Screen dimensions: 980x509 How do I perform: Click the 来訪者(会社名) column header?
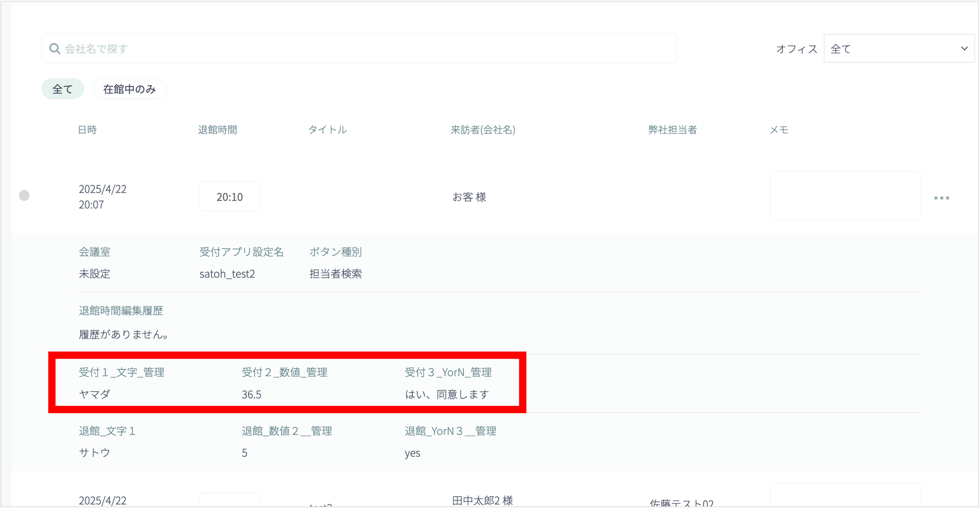(483, 130)
